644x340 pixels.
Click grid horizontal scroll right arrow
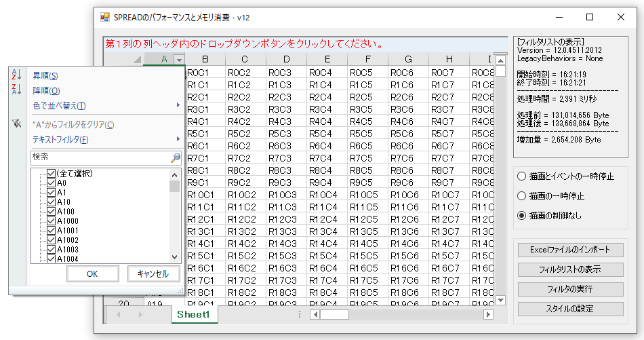click(x=488, y=314)
